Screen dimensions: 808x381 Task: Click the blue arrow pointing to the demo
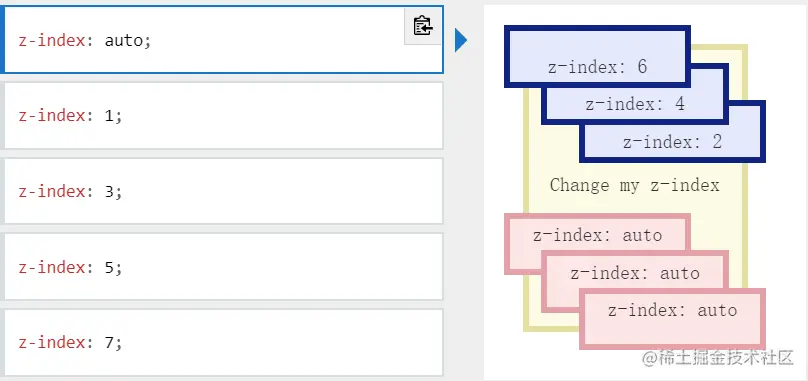tap(461, 40)
